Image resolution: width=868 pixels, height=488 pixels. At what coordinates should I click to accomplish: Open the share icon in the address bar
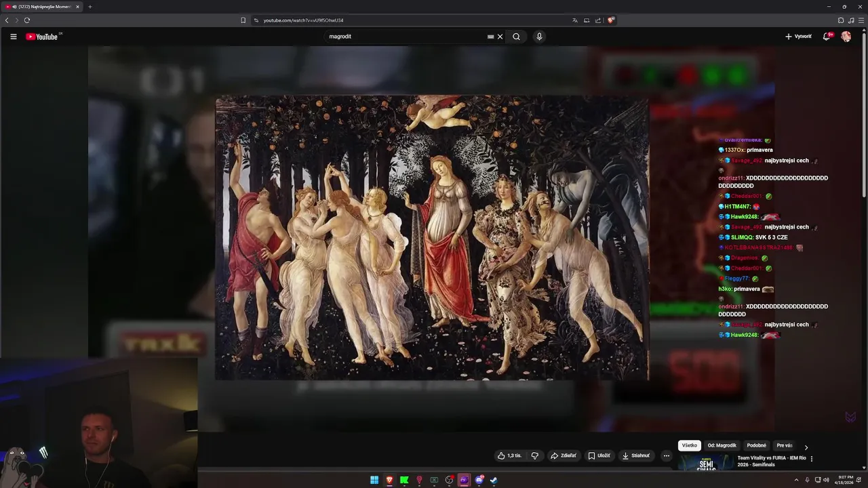pos(598,20)
